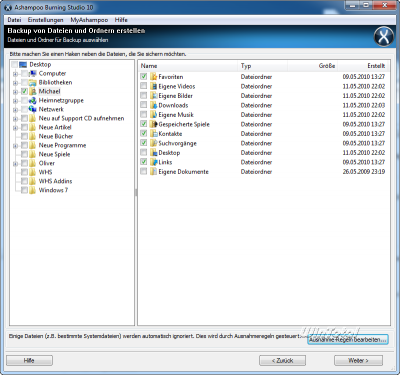Click the Favoriten star folder icon
This screenshot has width=400, height=375.
(x=153, y=77)
